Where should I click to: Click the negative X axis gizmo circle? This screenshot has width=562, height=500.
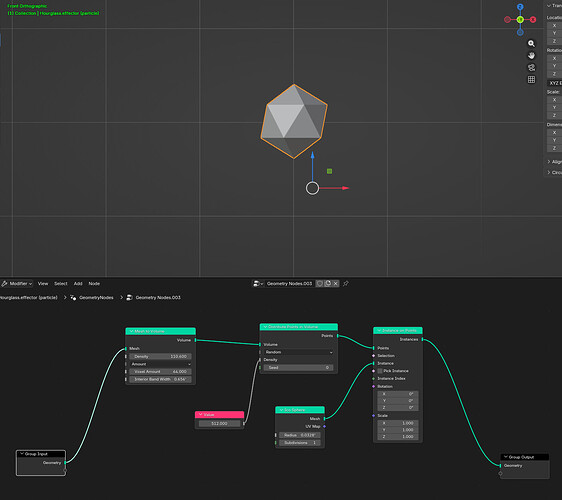pyautogui.click(x=507, y=19)
